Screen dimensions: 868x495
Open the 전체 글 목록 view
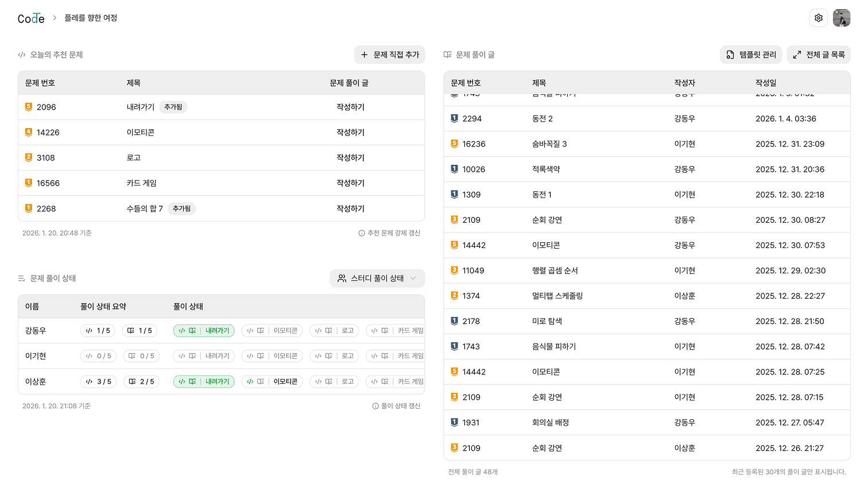[x=819, y=55]
